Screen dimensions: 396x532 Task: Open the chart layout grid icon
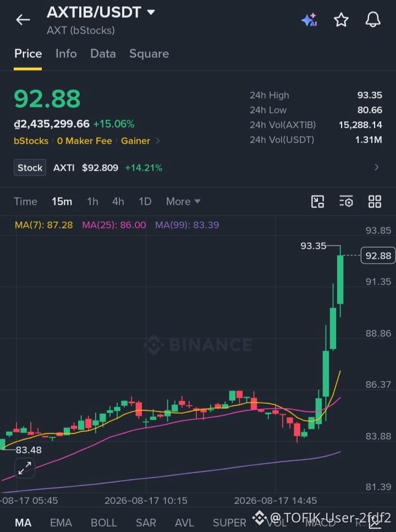coord(375,201)
